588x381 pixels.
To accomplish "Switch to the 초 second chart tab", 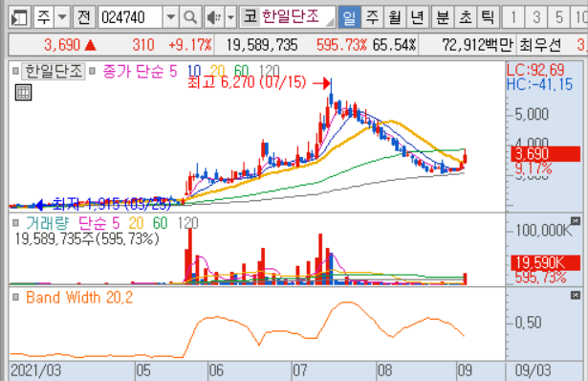I will click(466, 17).
